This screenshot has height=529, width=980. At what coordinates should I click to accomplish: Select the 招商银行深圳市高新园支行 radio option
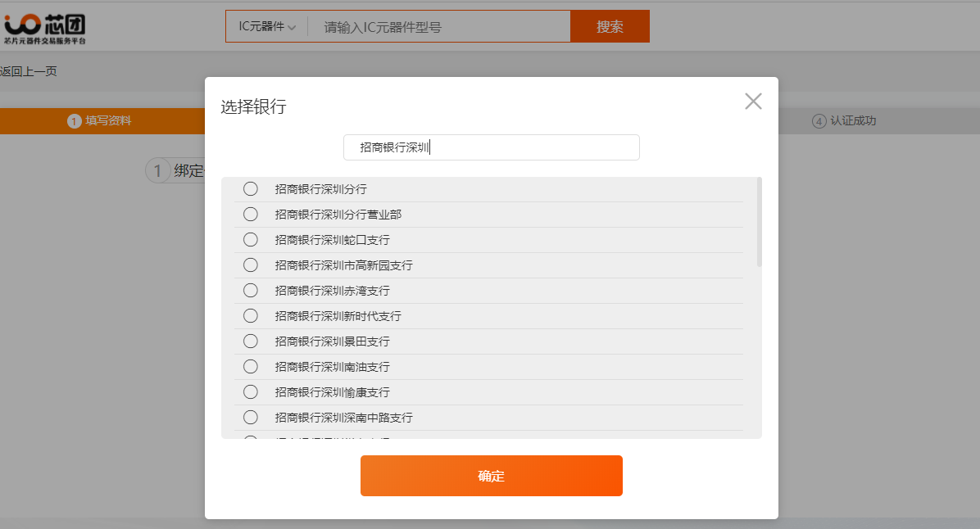251,264
